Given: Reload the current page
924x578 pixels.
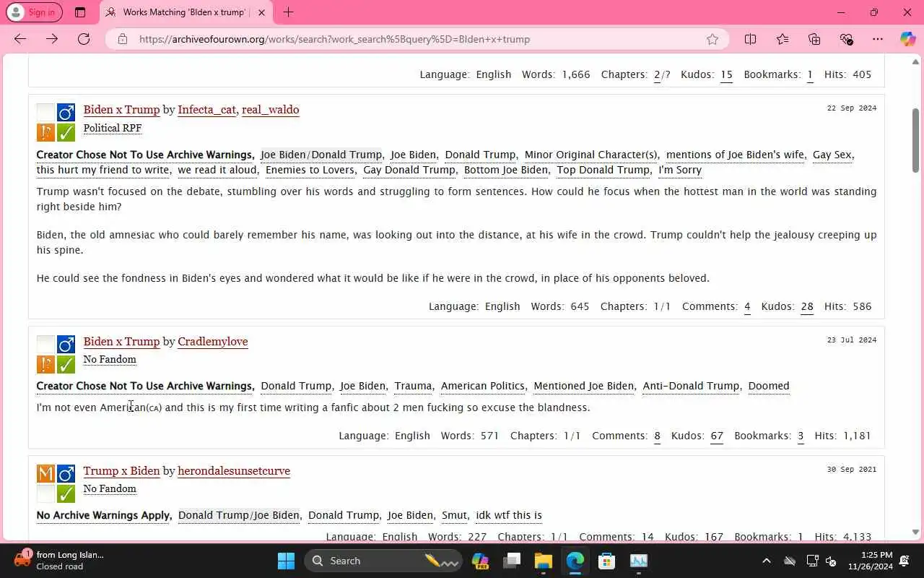Looking at the screenshot, I should pyautogui.click(x=84, y=39).
